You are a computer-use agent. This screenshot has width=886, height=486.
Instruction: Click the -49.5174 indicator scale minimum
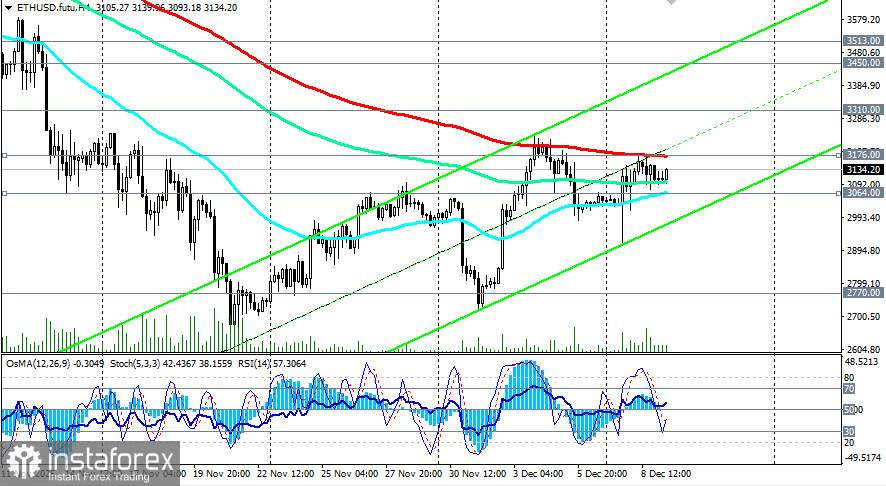tap(862, 457)
